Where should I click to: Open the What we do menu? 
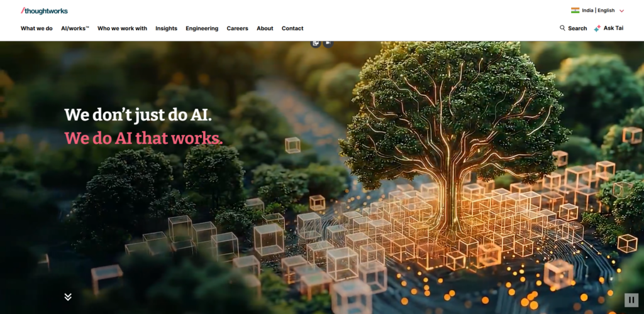click(x=36, y=28)
